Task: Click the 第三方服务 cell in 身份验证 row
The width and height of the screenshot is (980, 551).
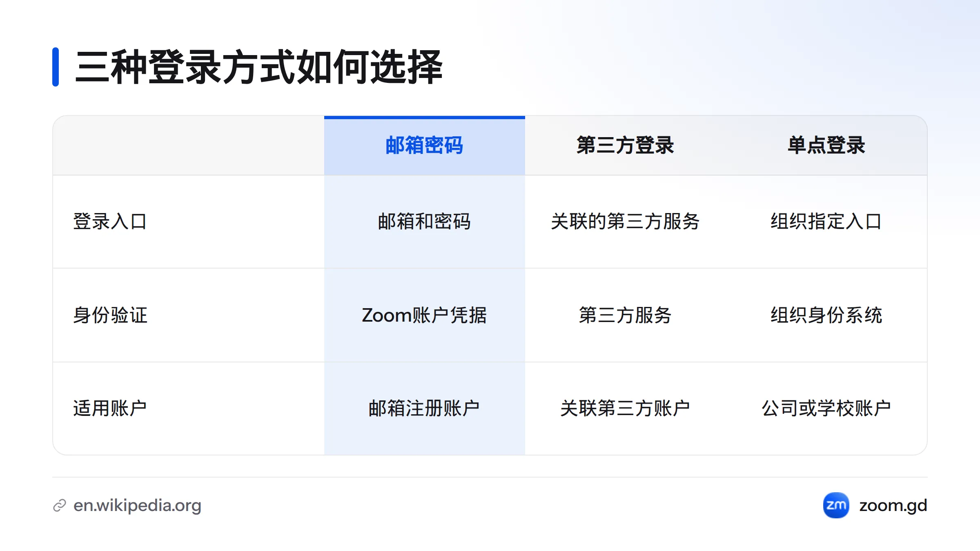Action: [625, 315]
